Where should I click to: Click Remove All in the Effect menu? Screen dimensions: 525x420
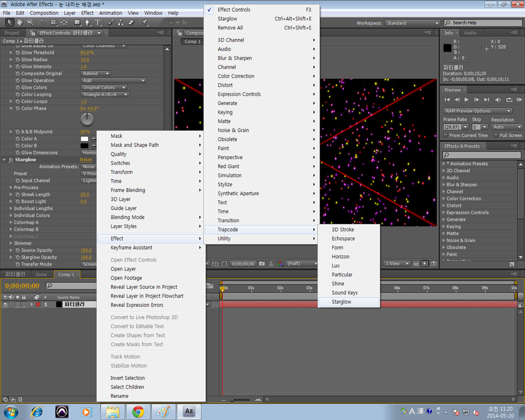coord(262,28)
